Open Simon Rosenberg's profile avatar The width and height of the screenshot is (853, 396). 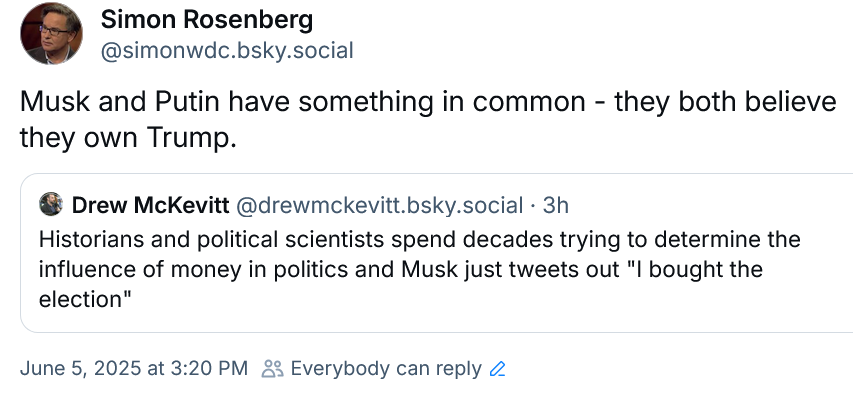point(51,33)
